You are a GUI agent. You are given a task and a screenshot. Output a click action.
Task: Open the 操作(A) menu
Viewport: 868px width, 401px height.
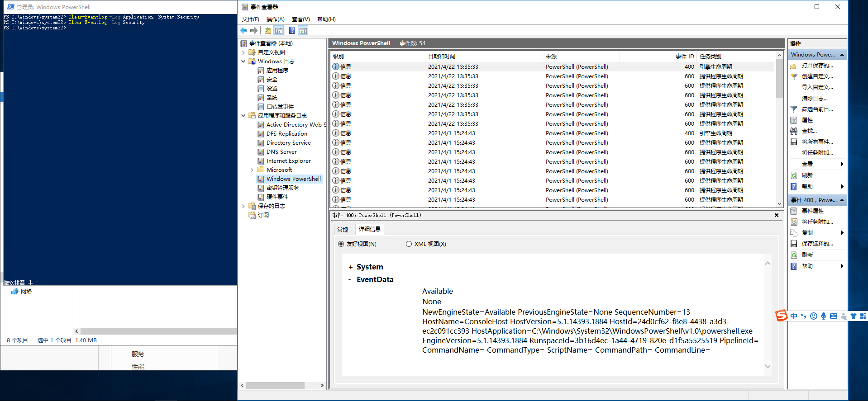[276, 19]
